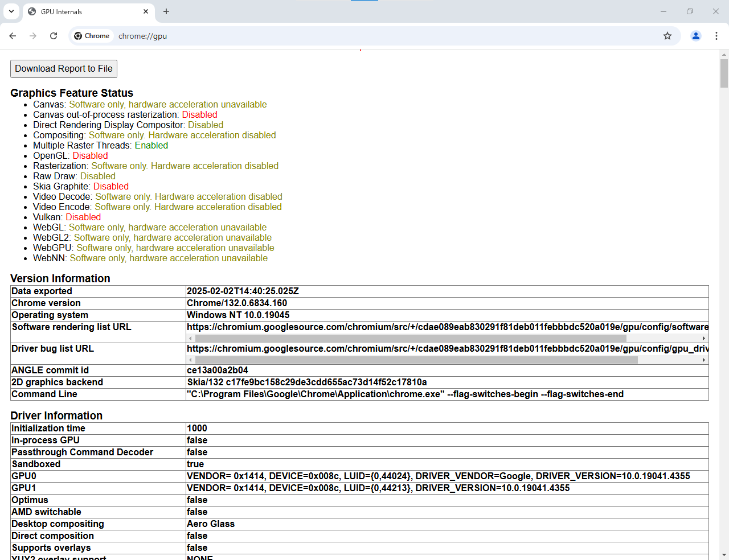Click Operating system value Windows NT 10.0.19045
Image resolution: width=729 pixels, height=560 pixels.
tap(238, 315)
